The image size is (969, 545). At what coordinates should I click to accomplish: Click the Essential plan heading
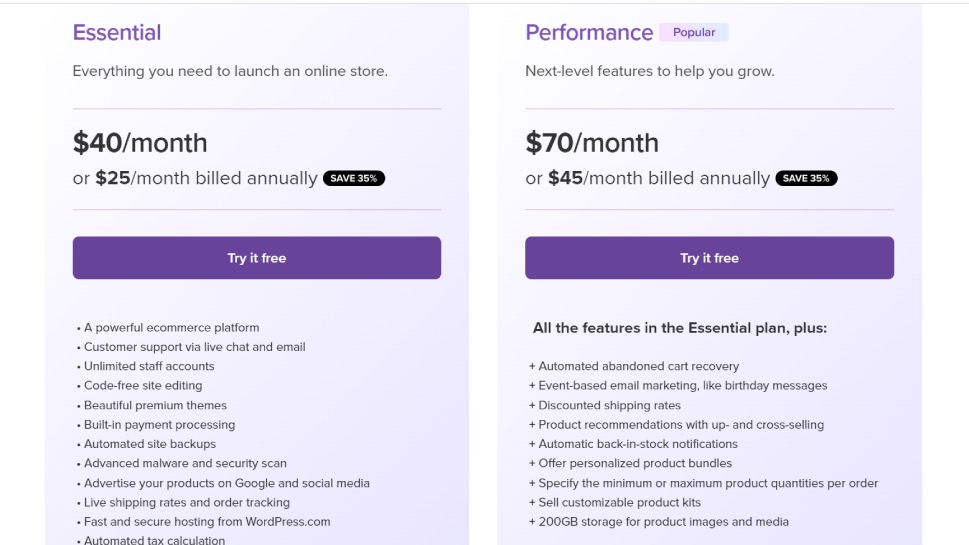(117, 32)
